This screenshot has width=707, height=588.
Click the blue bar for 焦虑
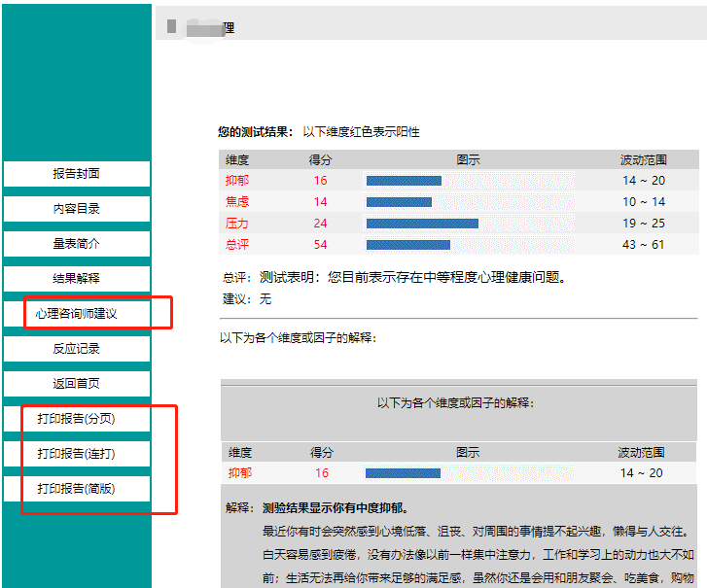398,202
